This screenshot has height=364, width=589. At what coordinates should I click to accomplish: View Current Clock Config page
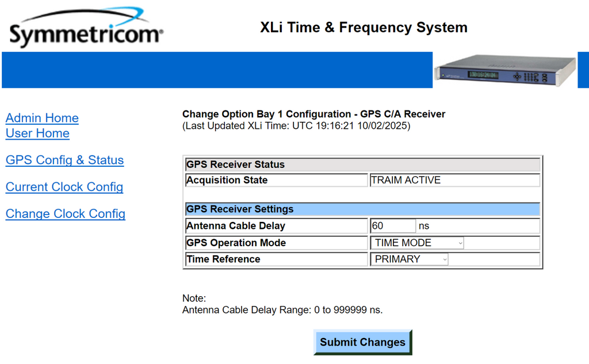pyautogui.click(x=64, y=187)
